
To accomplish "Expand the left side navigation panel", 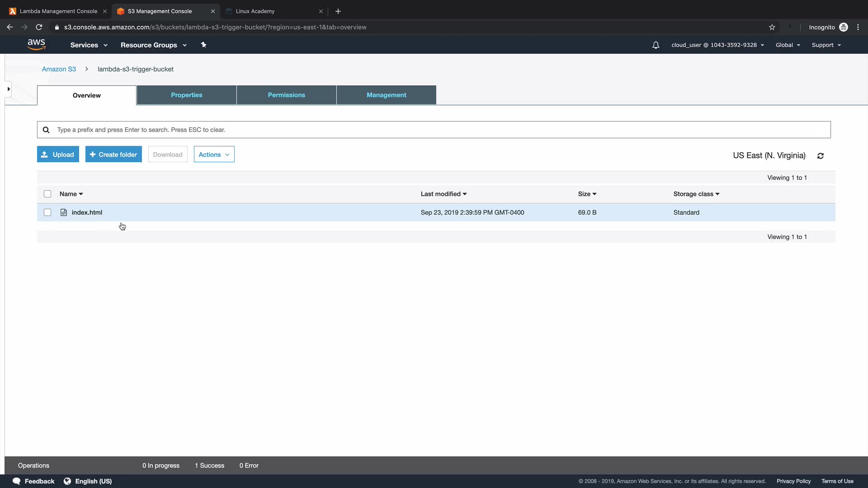I will 8,89.
